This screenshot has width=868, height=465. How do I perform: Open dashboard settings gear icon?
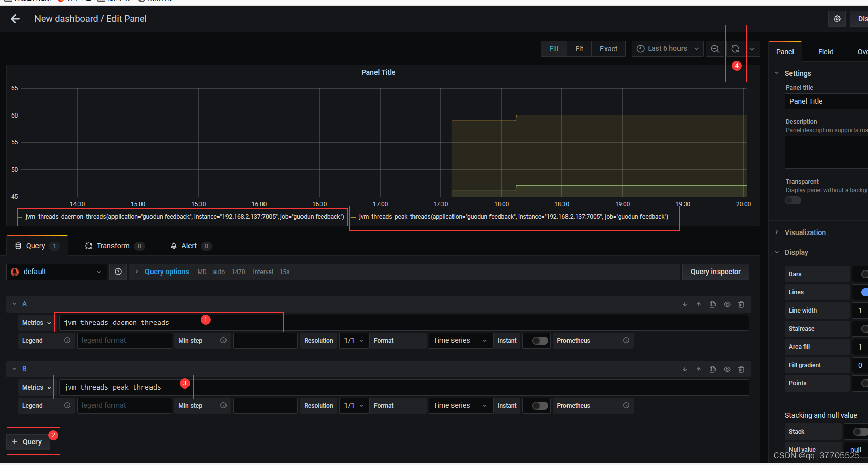click(x=837, y=19)
